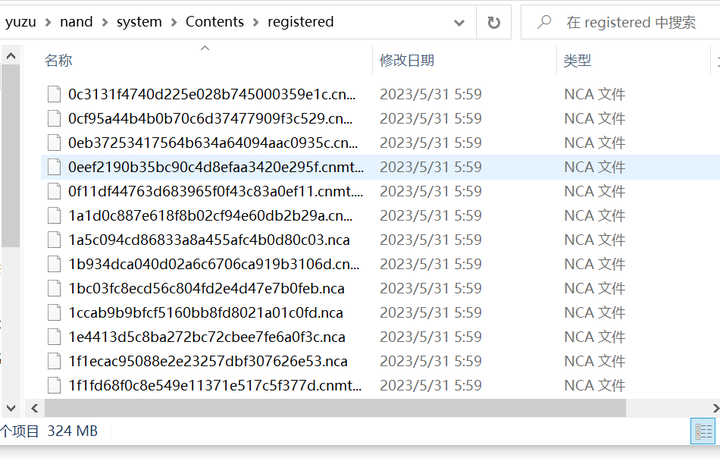Click file icon of 1b934dca040d02a6c6706ca919b3106d
The height and width of the screenshot is (461, 720).
[54, 264]
